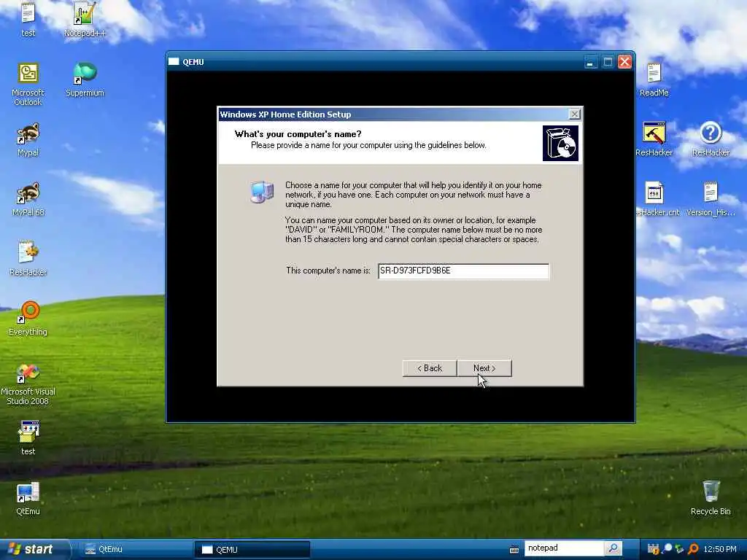
Task: Open the Microsoft Visual Studio 2008 shortcut
Action: tap(28, 384)
